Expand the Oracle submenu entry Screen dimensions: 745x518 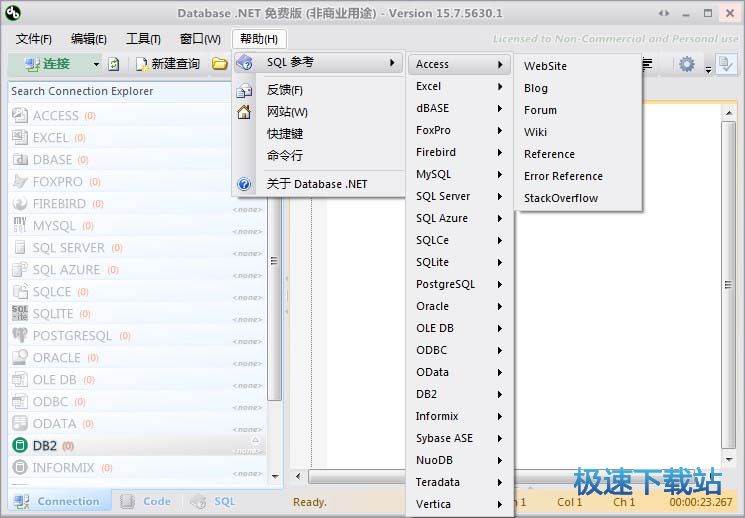point(459,306)
